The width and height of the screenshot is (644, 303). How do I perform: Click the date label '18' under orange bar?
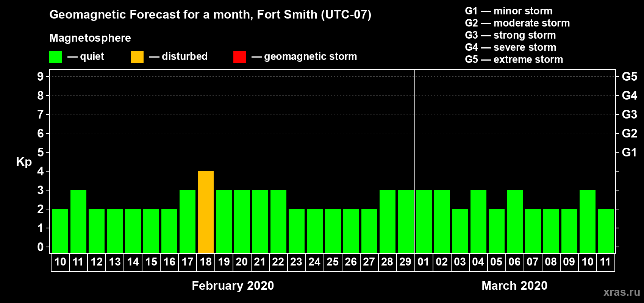point(206,262)
